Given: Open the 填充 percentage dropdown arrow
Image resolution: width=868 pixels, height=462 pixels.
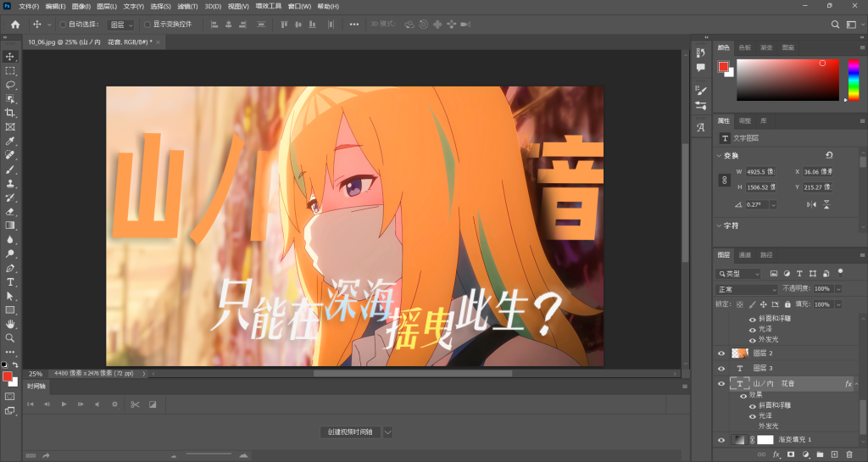Looking at the screenshot, I should point(838,304).
